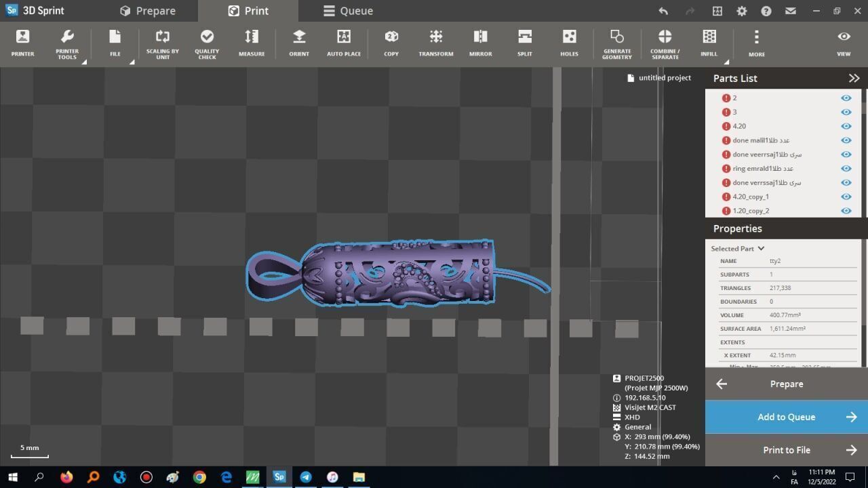Select the Orient tool
Viewport: 868px width, 488px height.
point(299,43)
